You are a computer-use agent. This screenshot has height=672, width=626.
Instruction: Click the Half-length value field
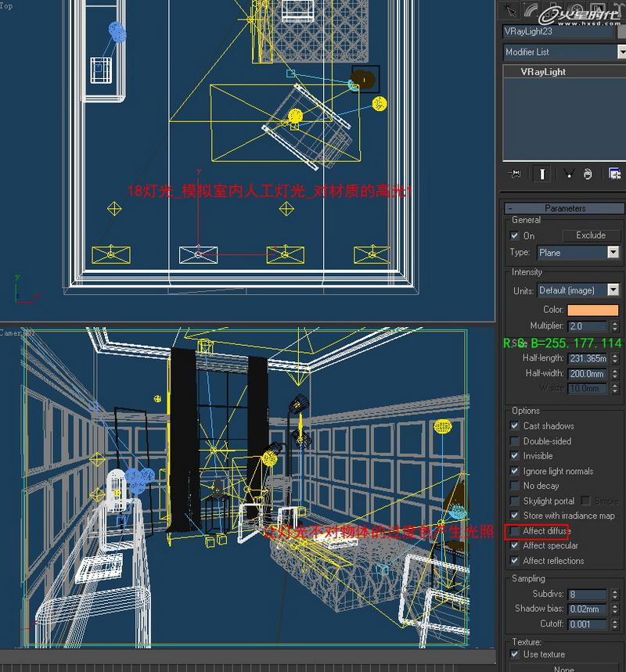(x=588, y=358)
